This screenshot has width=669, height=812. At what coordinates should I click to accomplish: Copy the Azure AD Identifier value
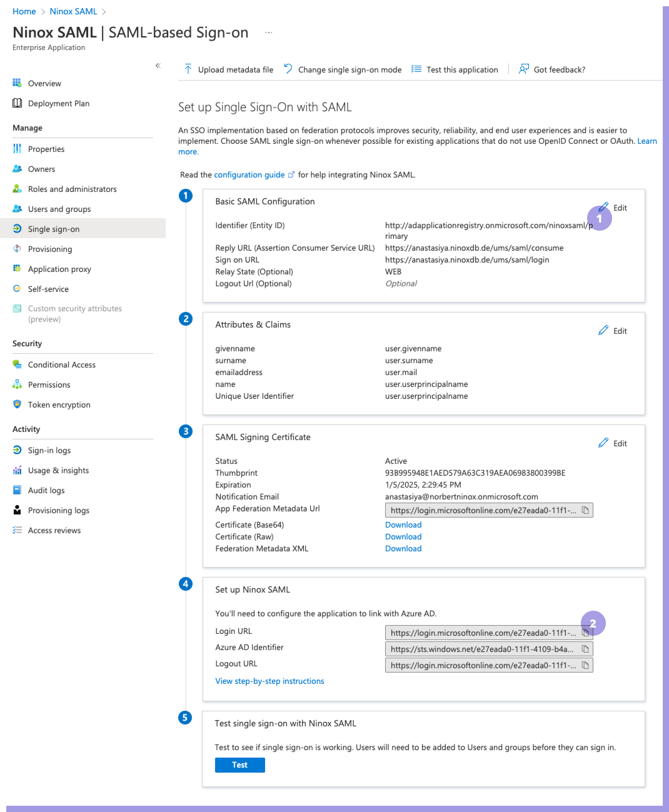click(x=585, y=649)
